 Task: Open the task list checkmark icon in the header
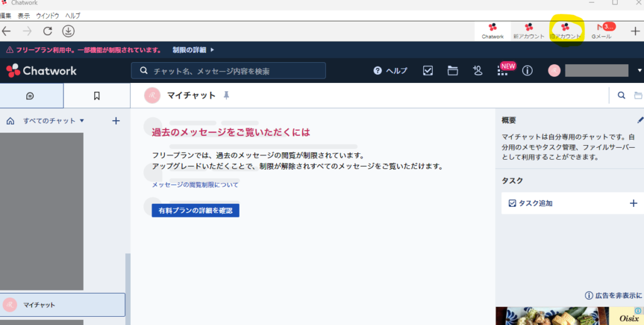(x=428, y=70)
